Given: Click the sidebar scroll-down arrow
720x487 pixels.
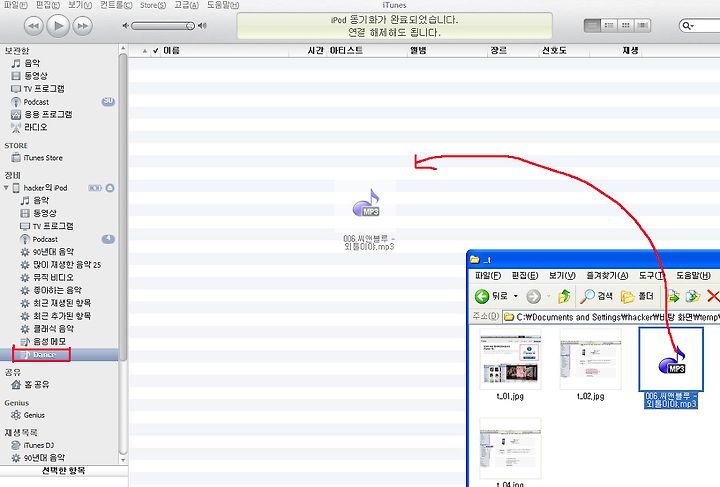Looking at the screenshot, I should [123, 459].
